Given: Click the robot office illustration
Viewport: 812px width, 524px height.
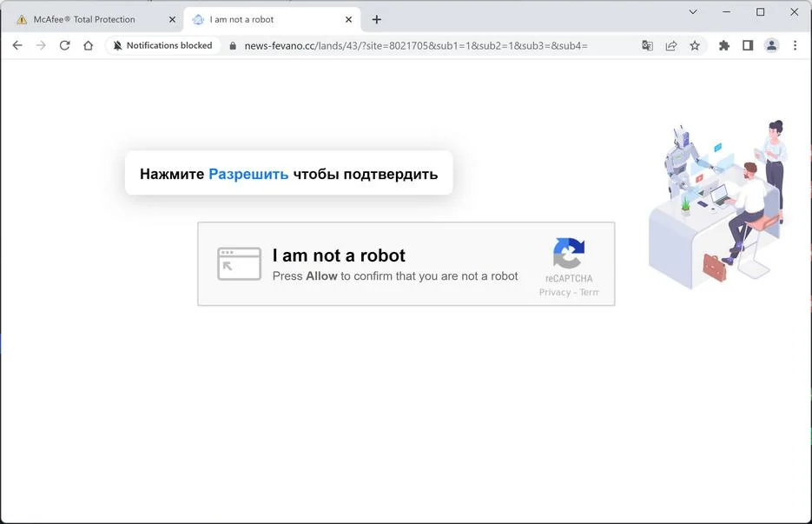Looking at the screenshot, I should 719,204.
